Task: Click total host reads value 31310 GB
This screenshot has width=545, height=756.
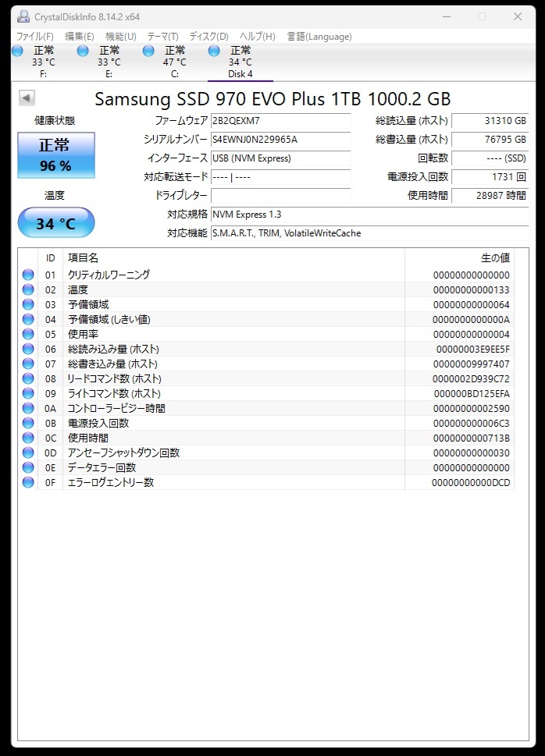Action: click(x=490, y=121)
